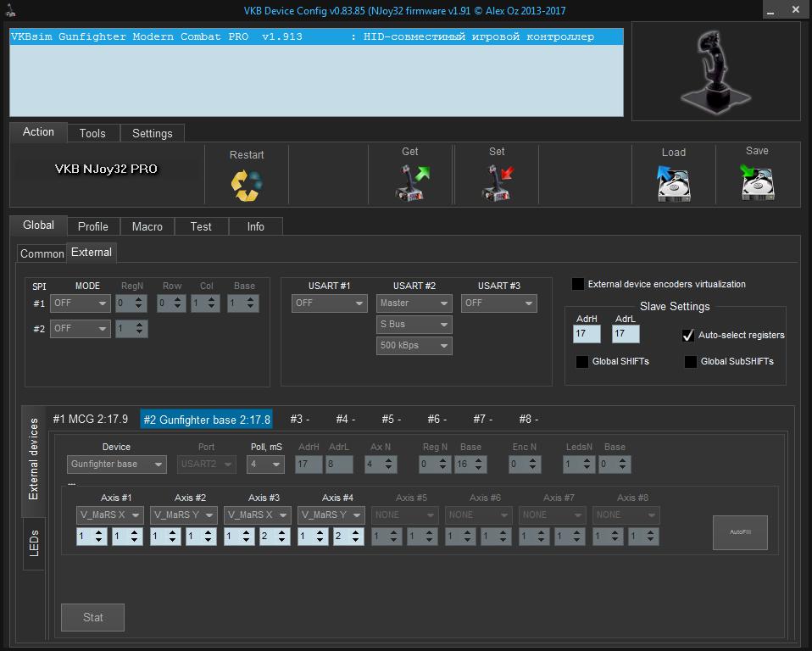Image resolution: width=812 pixels, height=651 pixels.
Task: Switch to the Settings tab
Action: (x=153, y=133)
